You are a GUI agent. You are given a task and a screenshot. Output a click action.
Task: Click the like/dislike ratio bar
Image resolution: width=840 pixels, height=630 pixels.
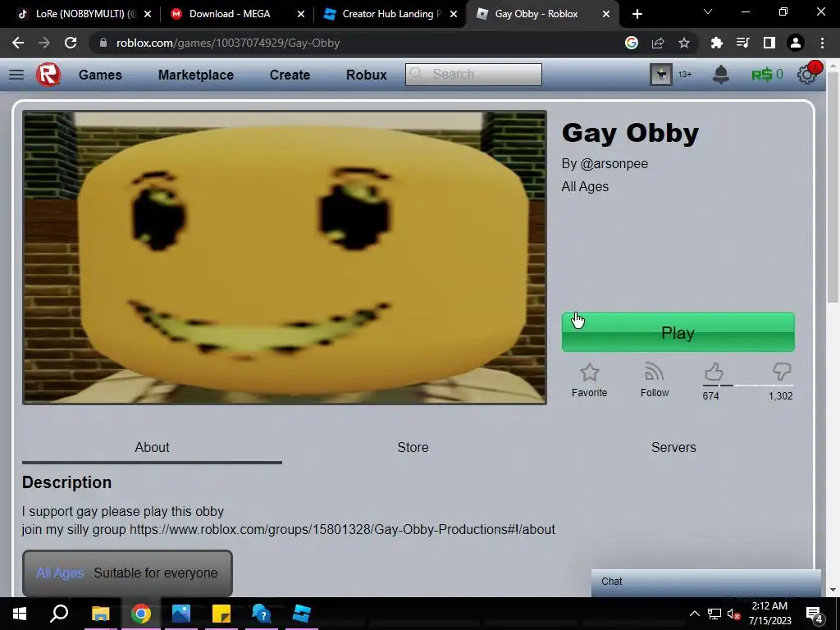pyautogui.click(x=748, y=386)
